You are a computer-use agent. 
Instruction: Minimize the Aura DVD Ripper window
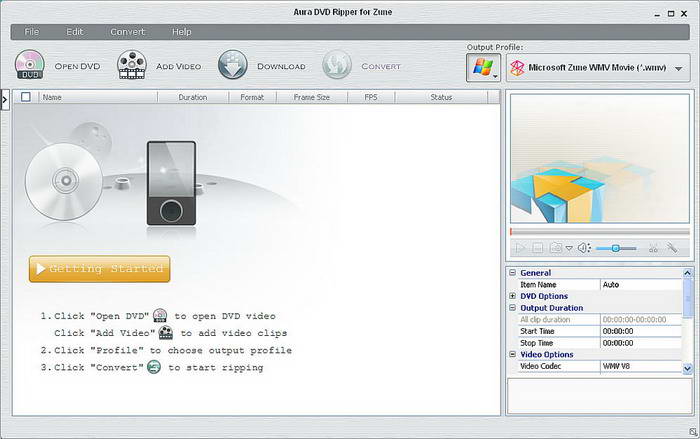(657, 14)
